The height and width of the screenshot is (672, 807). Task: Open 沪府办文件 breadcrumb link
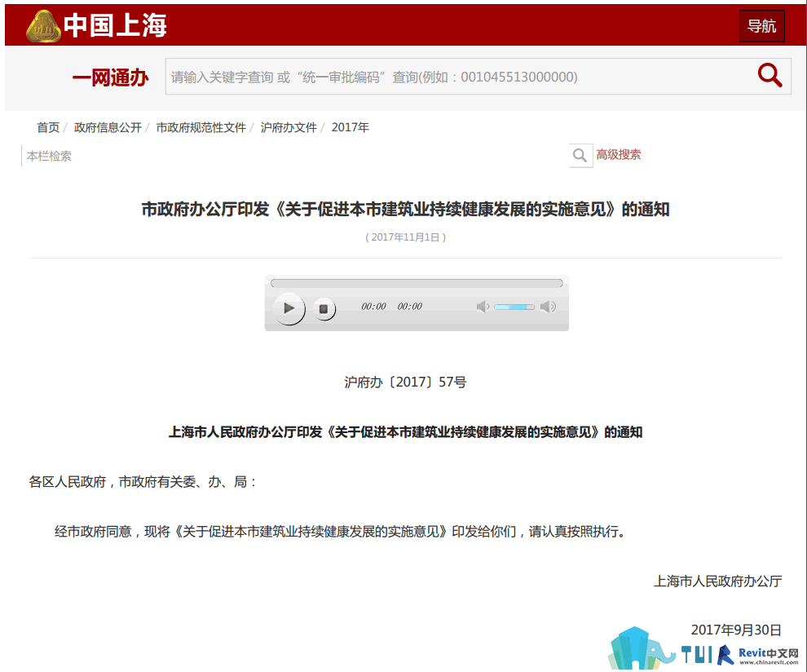pos(289,127)
